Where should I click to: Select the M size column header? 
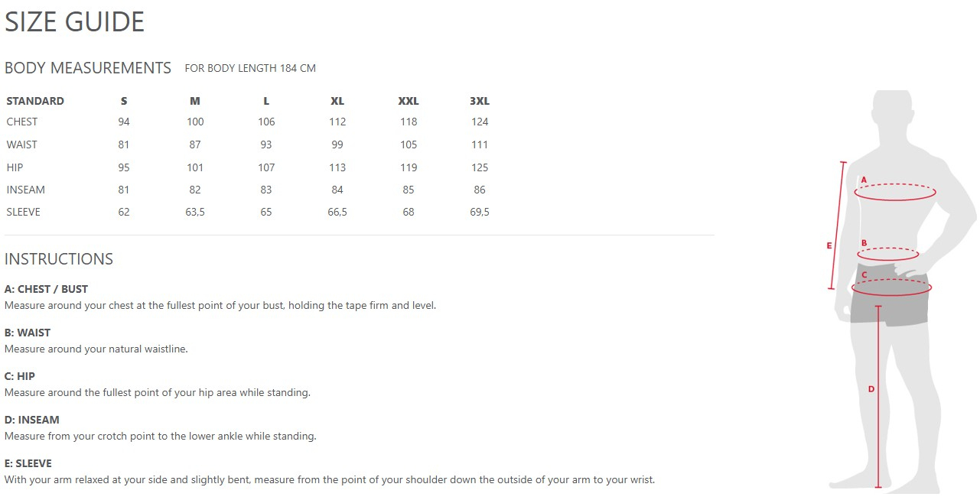[x=195, y=101]
